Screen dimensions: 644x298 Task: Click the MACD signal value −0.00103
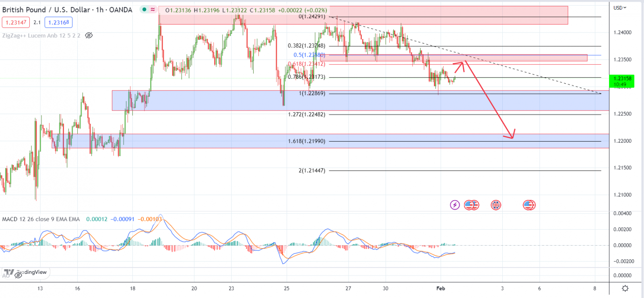(x=150, y=219)
